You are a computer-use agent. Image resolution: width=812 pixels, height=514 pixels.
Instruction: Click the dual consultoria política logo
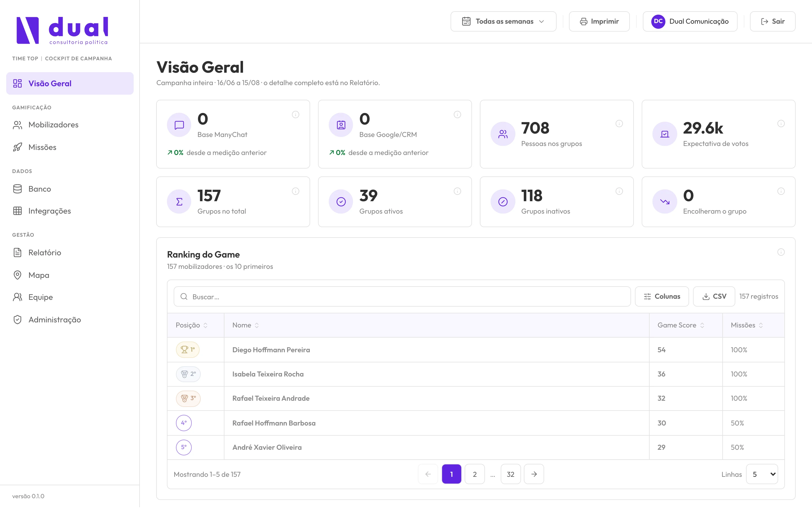[x=62, y=31]
